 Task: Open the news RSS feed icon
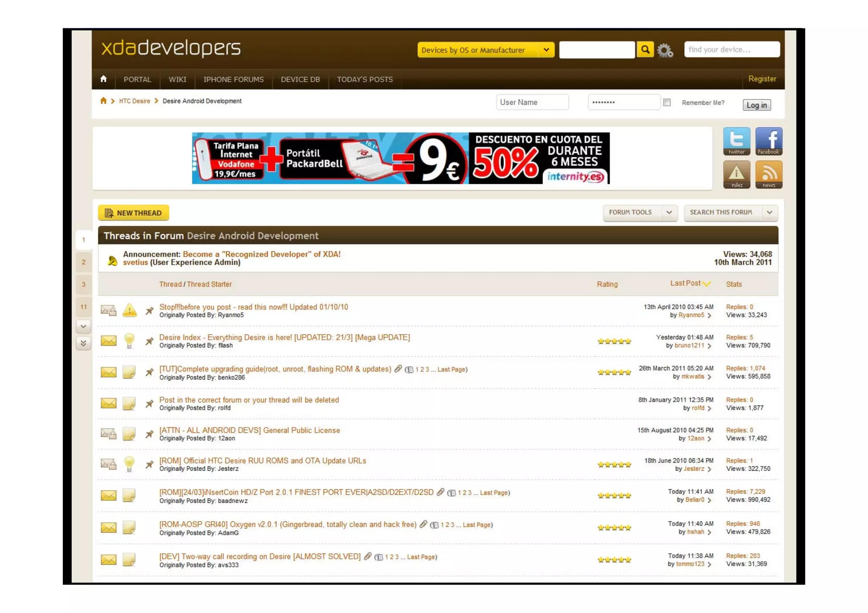click(768, 174)
